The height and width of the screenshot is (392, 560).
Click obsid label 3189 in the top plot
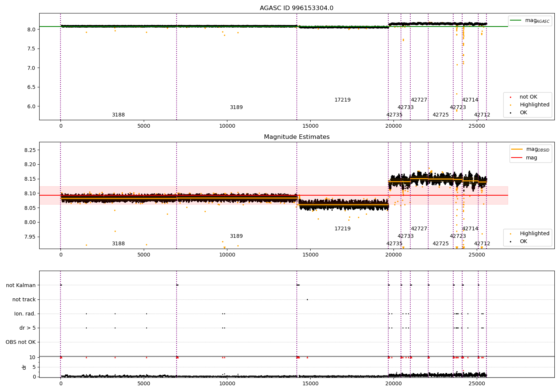pos(236,108)
